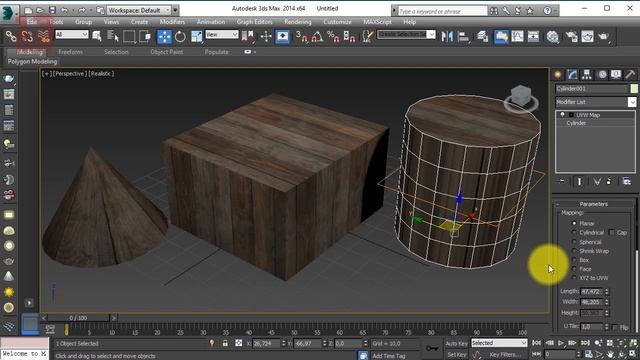Go to the start frame

point(537,343)
